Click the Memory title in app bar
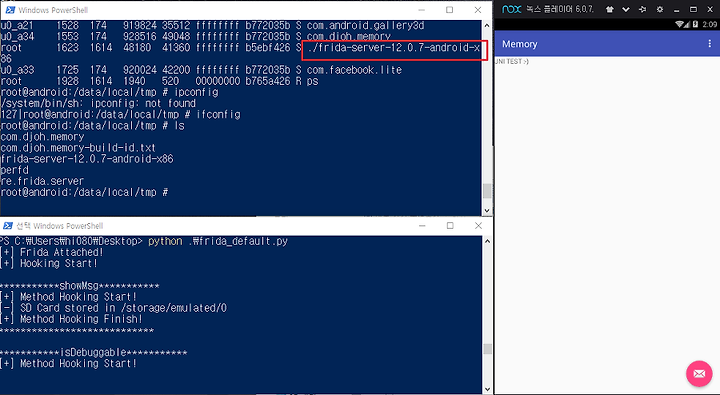This screenshot has height=395, width=720. [519, 44]
